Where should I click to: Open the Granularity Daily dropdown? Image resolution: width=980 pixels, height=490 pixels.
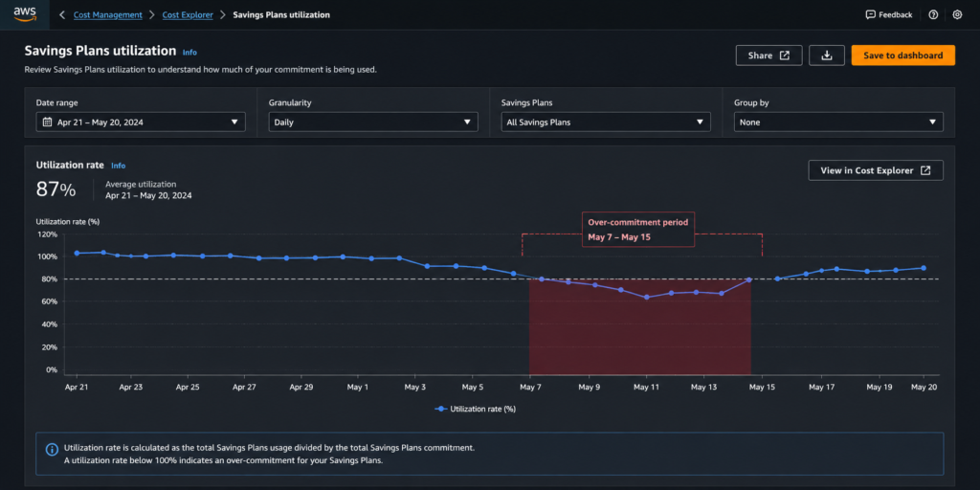(x=373, y=122)
